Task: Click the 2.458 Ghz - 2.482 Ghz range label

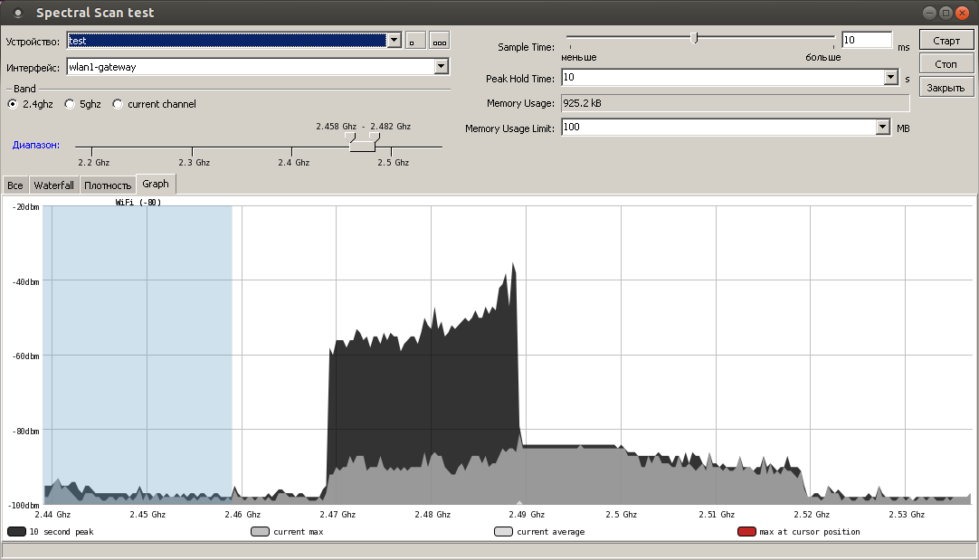Action: point(364,126)
